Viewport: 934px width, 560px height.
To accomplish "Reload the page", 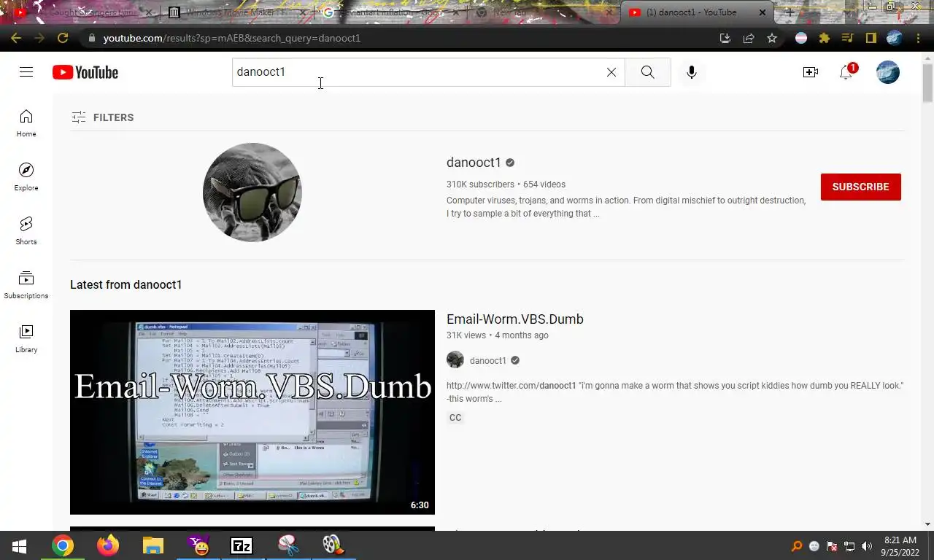I will click(63, 38).
